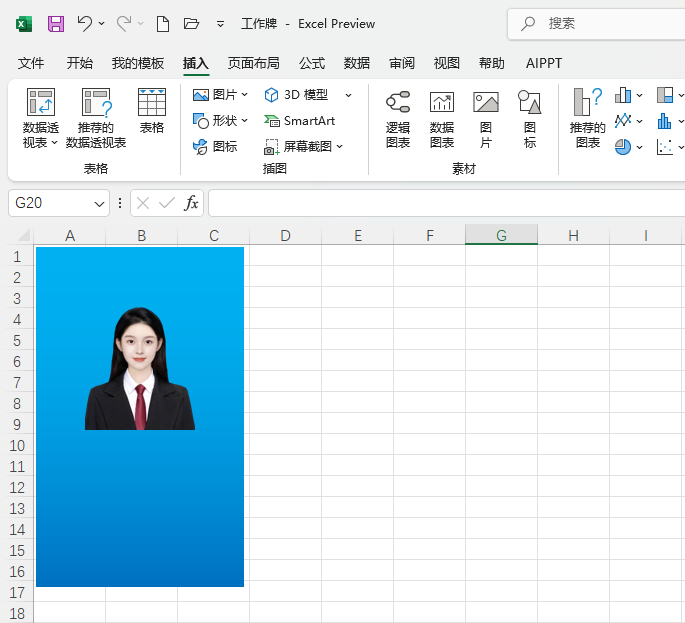Expand the column chart dropdown arrow
Image resolution: width=685 pixels, height=623 pixels.
(640, 95)
